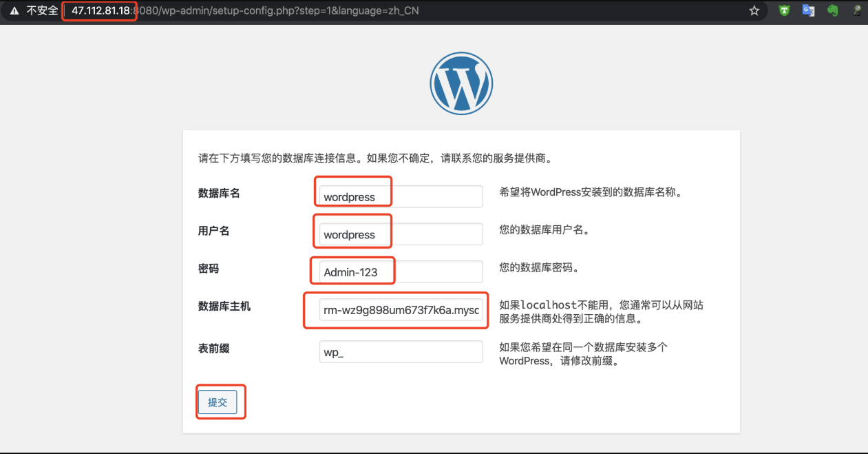This screenshot has height=454, width=868.
Task: Click the 表前缀 field containing wp_
Action: coord(401,352)
